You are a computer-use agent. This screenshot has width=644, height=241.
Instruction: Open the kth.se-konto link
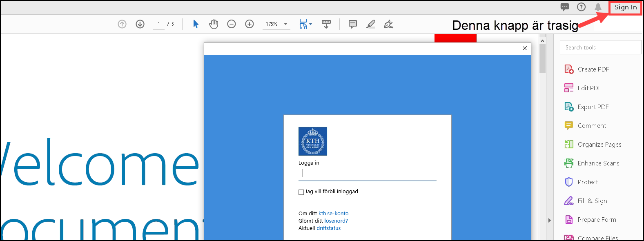[x=333, y=213]
